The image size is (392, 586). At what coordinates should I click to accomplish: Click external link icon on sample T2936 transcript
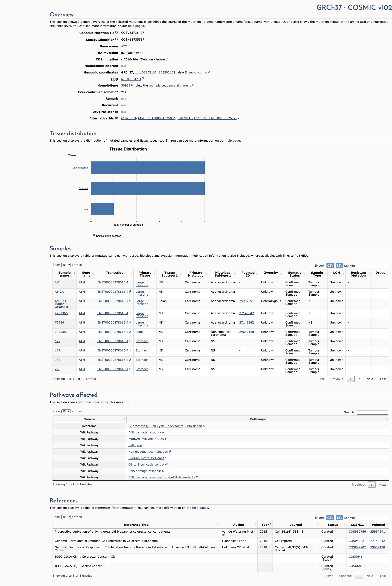pyautogui.click(x=130, y=322)
